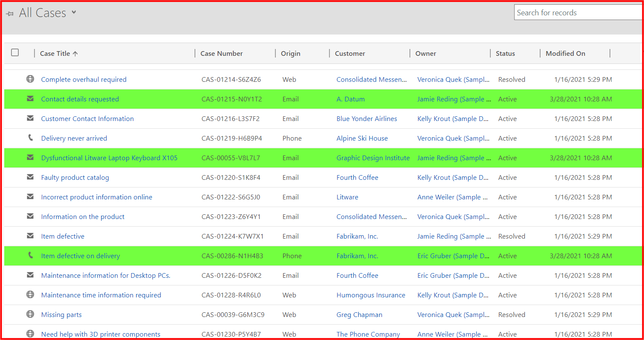Open case Customer Contact Information
This screenshot has width=644, height=340.
pyautogui.click(x=87, y=119)
